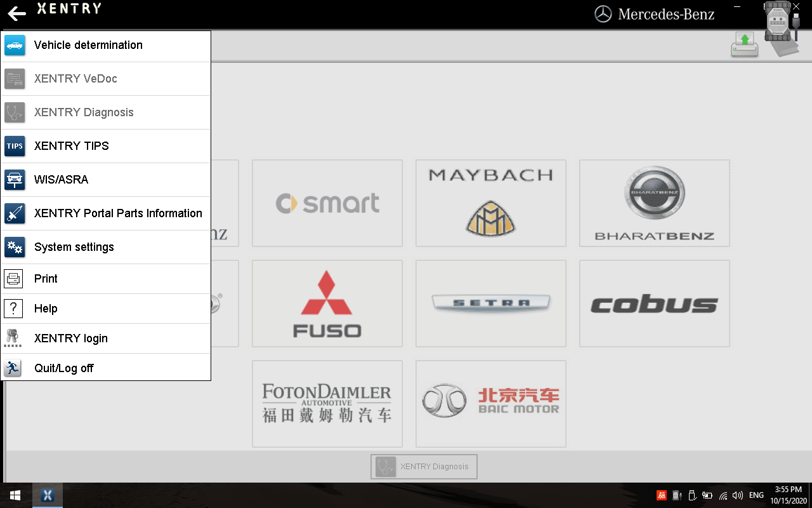Screen dimensions: 812x508
Task: Click the greyed XENTRY VeDoc entry
Action: click(x=106, y=79)
